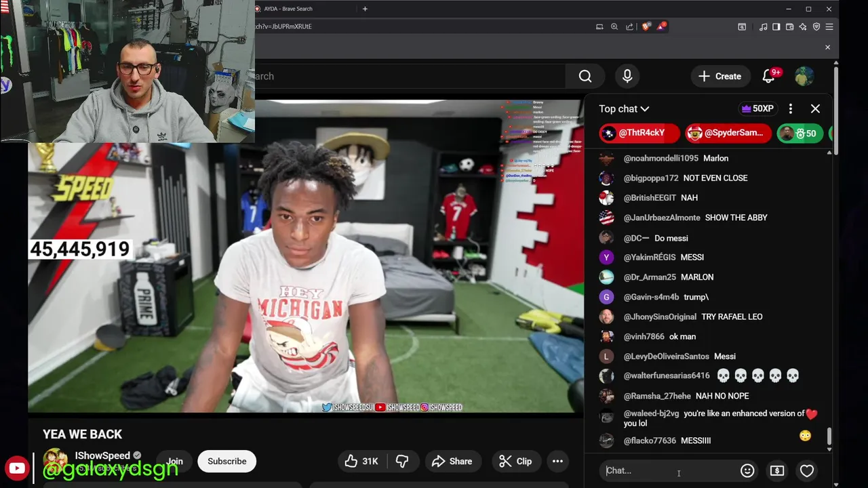Click chat user @LevyDeOliveiraSantos

[666, 357]
